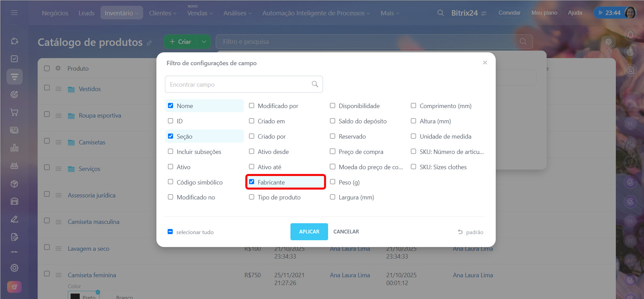Uncheck the Fabricante field checkbox
The width and height of the screenshot is (644, 299).
coord(252,182)
